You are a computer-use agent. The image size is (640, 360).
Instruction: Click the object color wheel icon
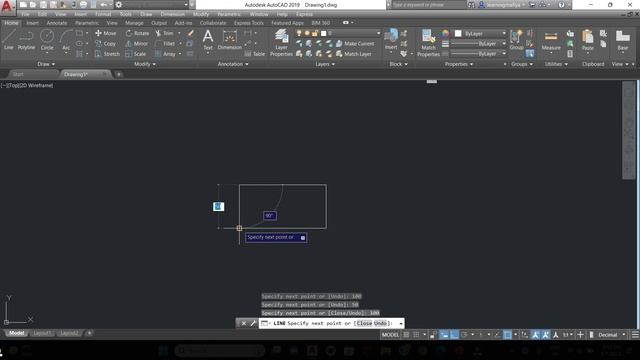(x=445, y=33)
